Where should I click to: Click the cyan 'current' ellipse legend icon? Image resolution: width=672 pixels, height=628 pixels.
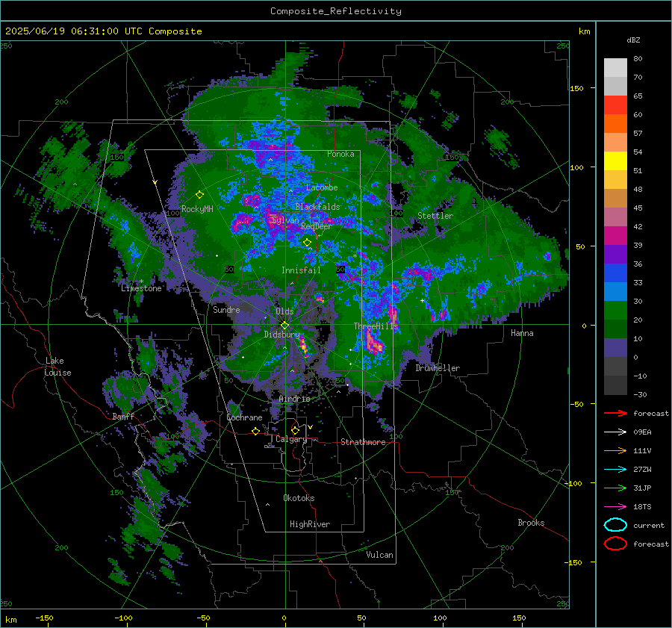[615, 525]
